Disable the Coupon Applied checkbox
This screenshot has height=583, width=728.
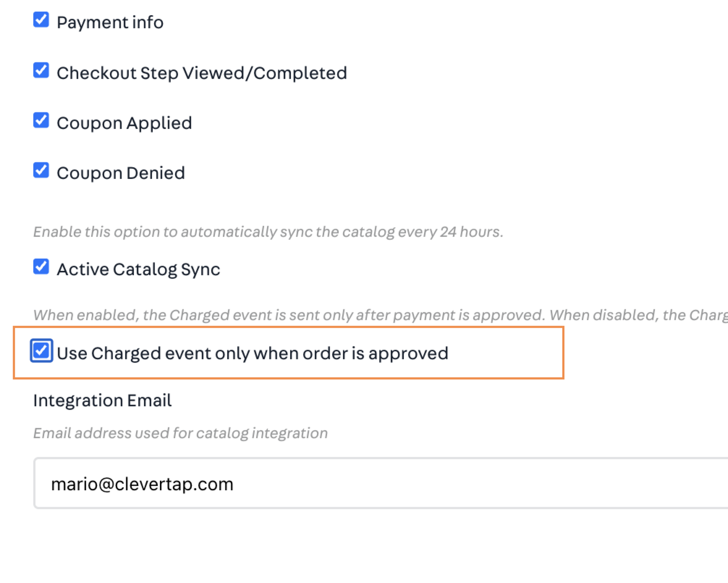(41, 120)
